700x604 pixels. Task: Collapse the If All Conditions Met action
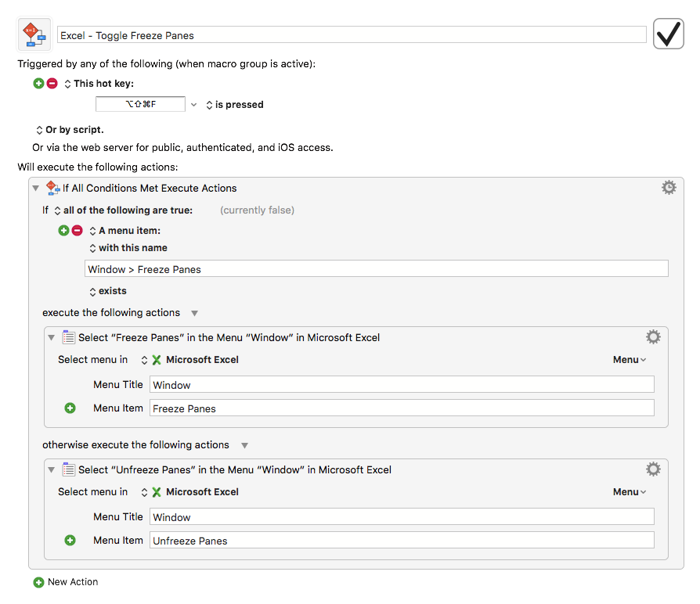pyautogui.click(x=36, y=189)
